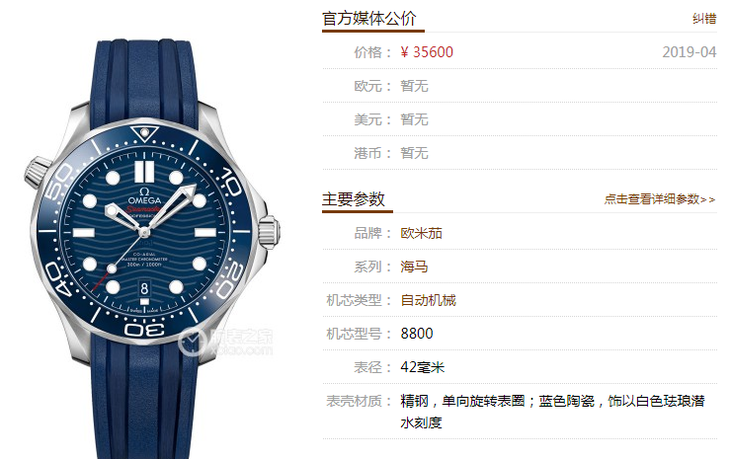Click the watch dial date window
This screenshot has width=730, height=459.
tap(144, 288)
